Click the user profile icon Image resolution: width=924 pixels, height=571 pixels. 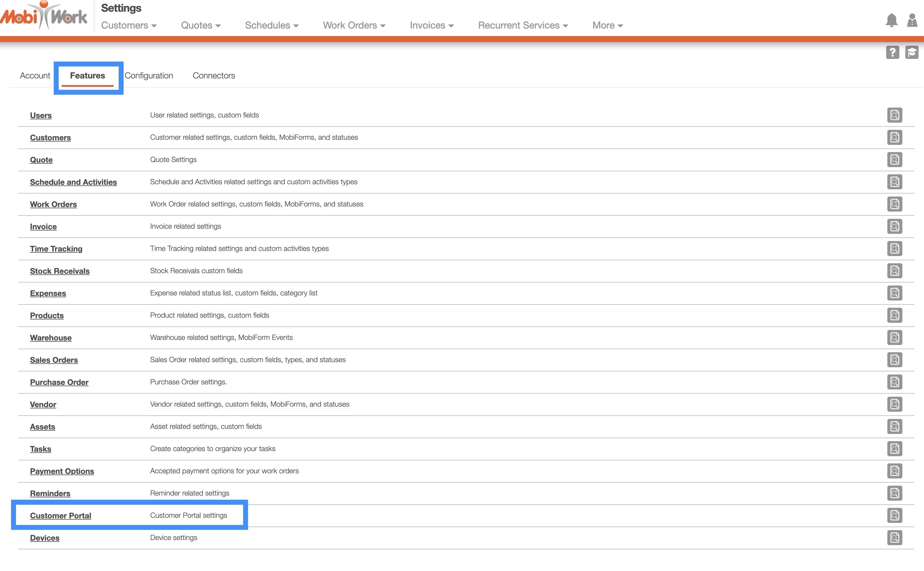(912, 20)
